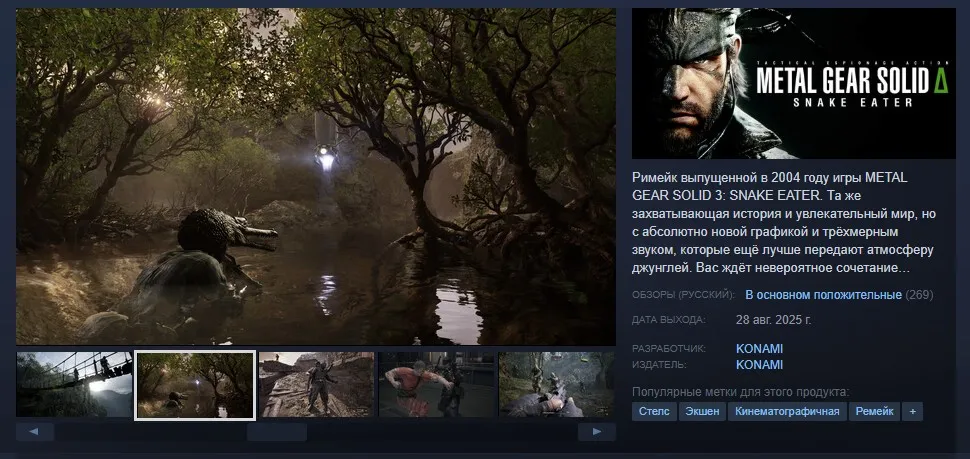
Task: Select the 'Стелс' tag
Action: (x=654, y=411)
